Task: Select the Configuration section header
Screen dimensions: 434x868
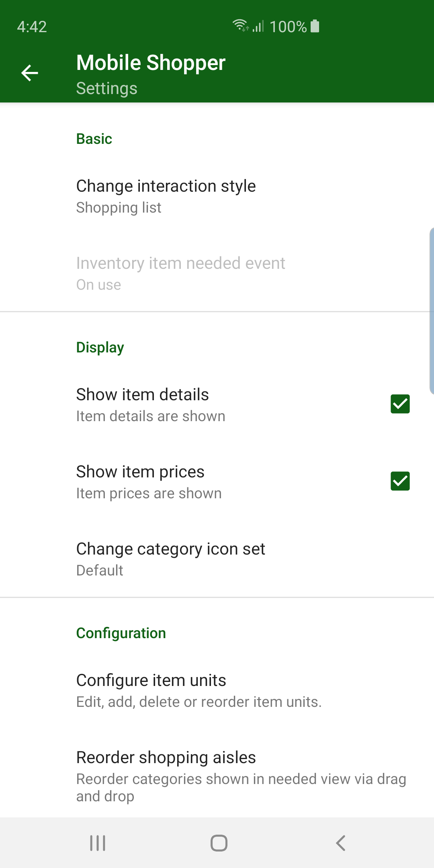Action: [x=121, y=633]
